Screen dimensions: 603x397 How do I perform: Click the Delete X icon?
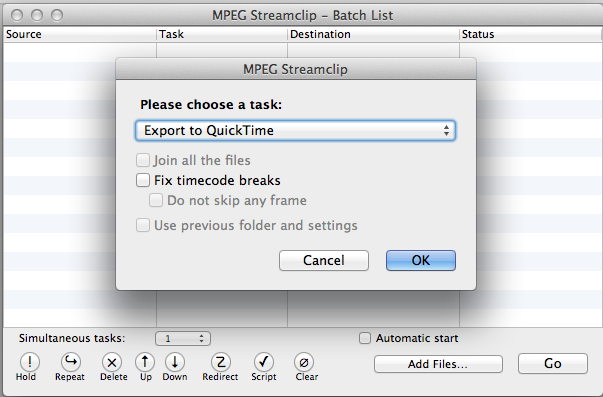(x=112, y=362)
